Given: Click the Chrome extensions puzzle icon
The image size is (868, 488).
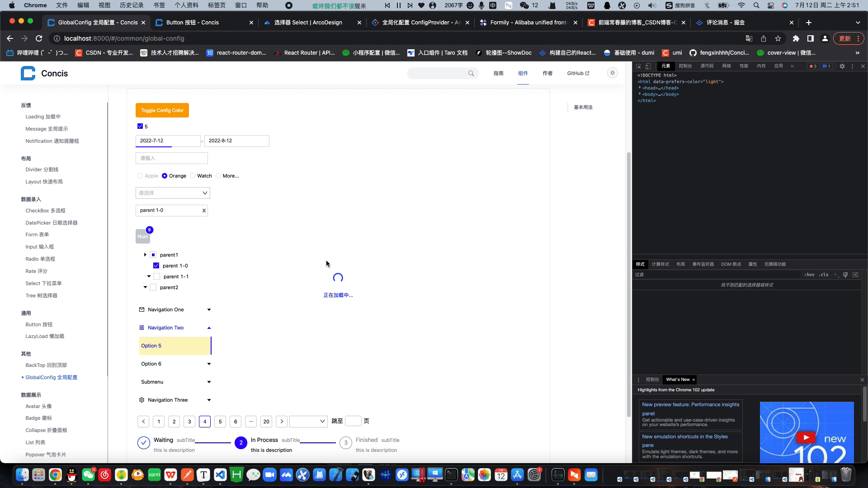Looking at the screenshot, I should 796,38.
